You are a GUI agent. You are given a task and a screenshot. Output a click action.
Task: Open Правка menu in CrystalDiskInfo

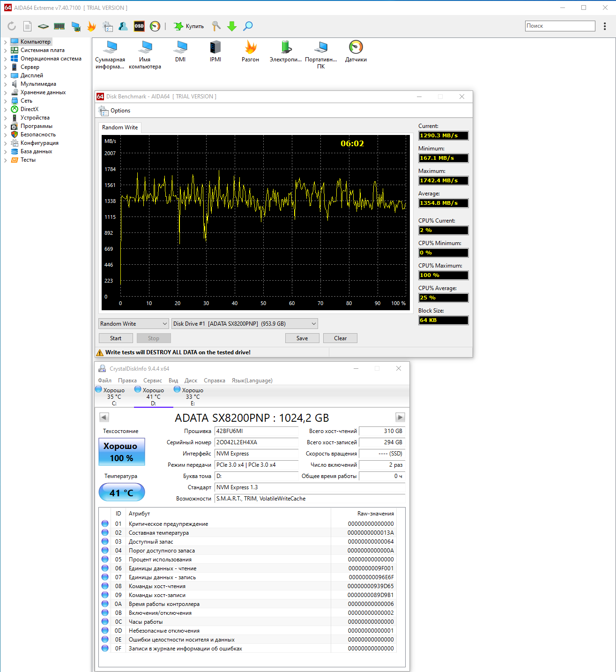[x=127, y=381]
